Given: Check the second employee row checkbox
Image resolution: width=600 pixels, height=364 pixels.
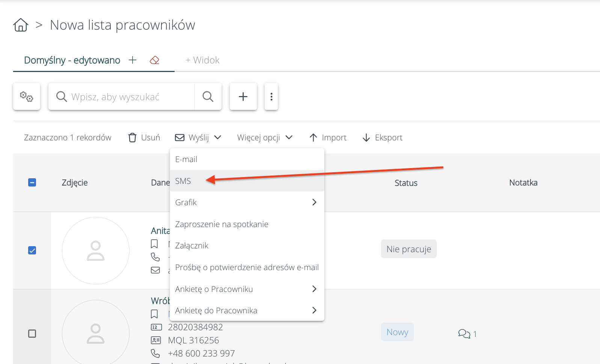Looking at the screenshot, I should click(x=32, y=334).
